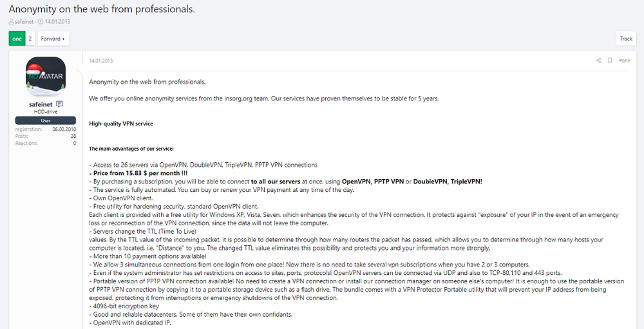644x329 pixels.
Task: Click the share icon on the post
Action: (598, 61)
